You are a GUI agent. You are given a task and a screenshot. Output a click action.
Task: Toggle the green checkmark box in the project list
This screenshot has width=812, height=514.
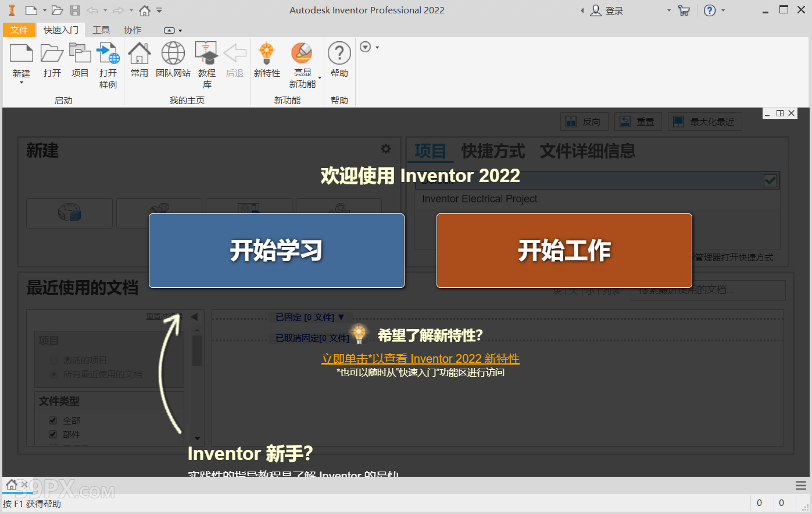pyautogui.click(x=770, y=181)
